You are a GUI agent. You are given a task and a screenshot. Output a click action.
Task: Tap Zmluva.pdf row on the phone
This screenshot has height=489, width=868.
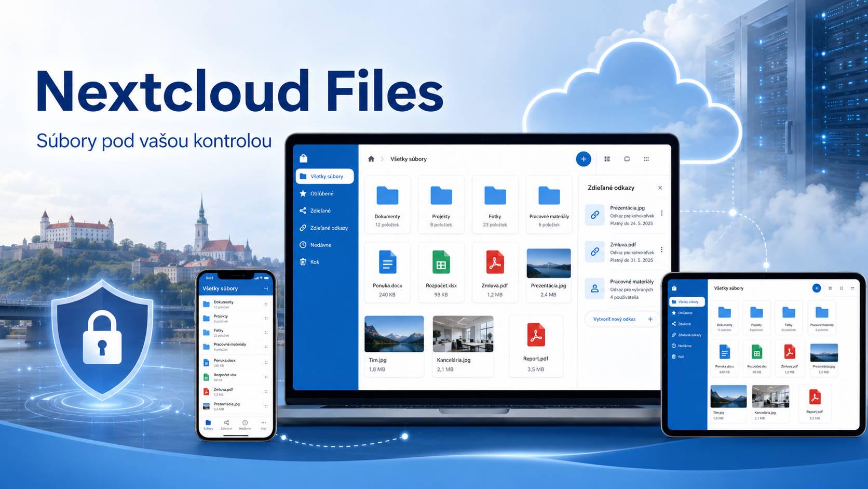tap(237, 391)
